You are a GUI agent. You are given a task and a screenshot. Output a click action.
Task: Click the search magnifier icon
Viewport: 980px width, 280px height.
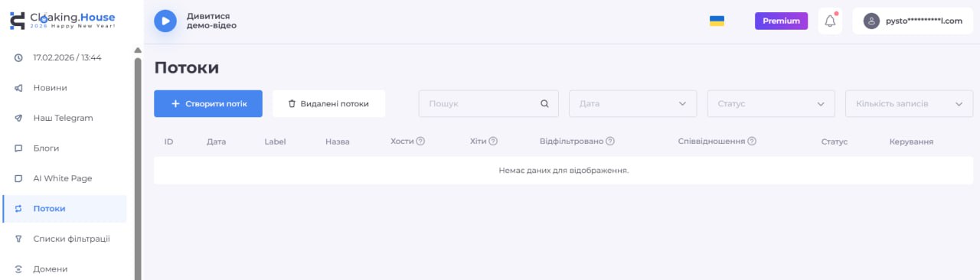[x=545, y=103]
